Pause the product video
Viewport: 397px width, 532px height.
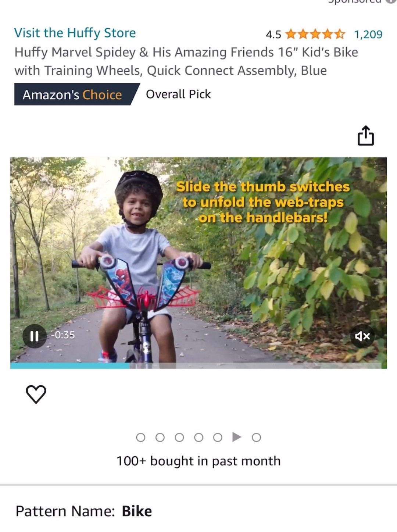[34, 336]
